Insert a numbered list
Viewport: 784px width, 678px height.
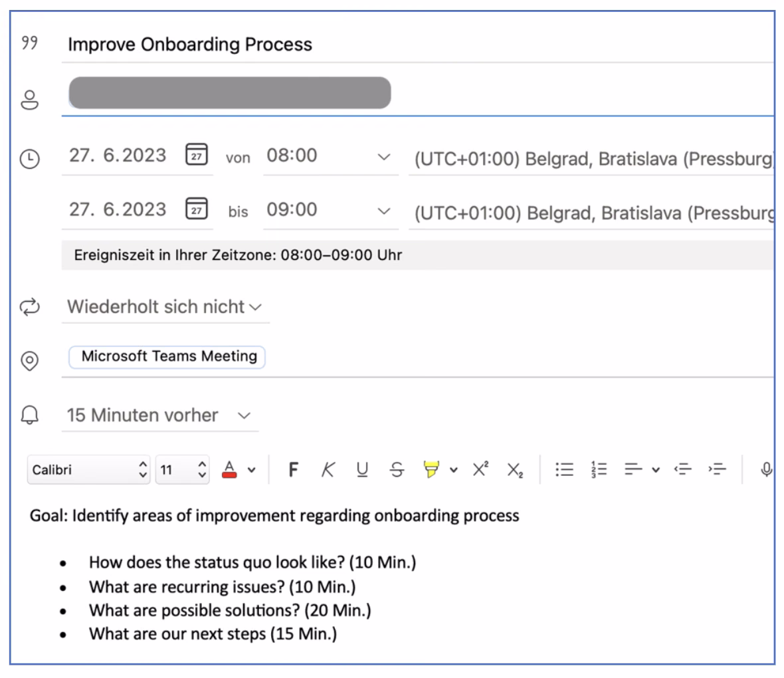tap(599, 469)
